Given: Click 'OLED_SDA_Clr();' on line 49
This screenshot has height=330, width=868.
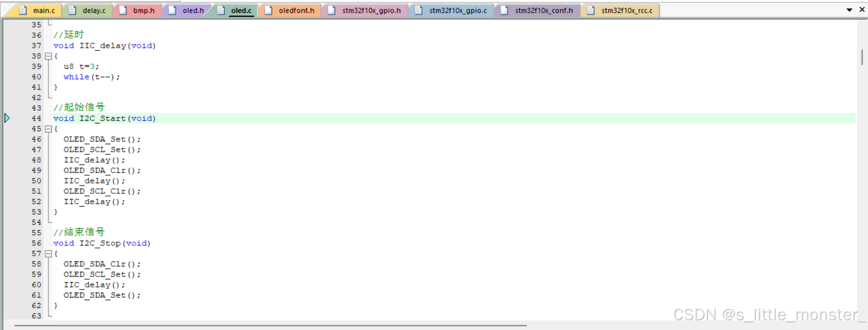Looking at the screenshot, I should [102, 170].
